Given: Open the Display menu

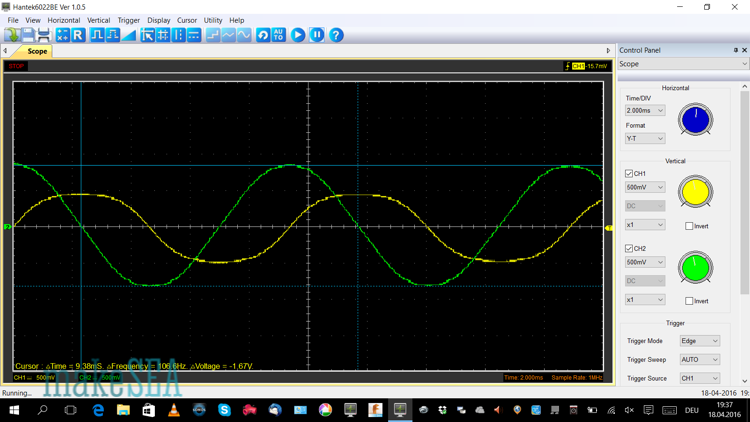Looking at the screenshot, I should [159, 21].
